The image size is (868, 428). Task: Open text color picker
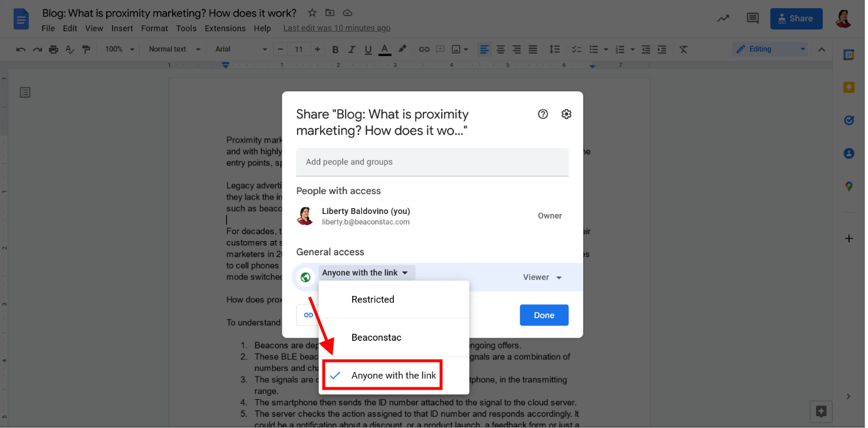coord(384,50)
